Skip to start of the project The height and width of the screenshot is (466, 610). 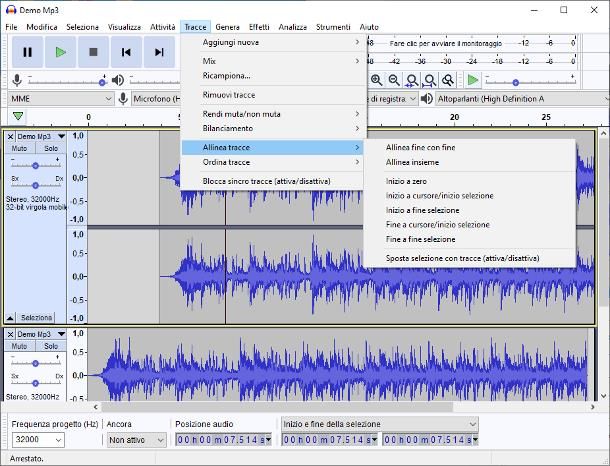(126, 52)
